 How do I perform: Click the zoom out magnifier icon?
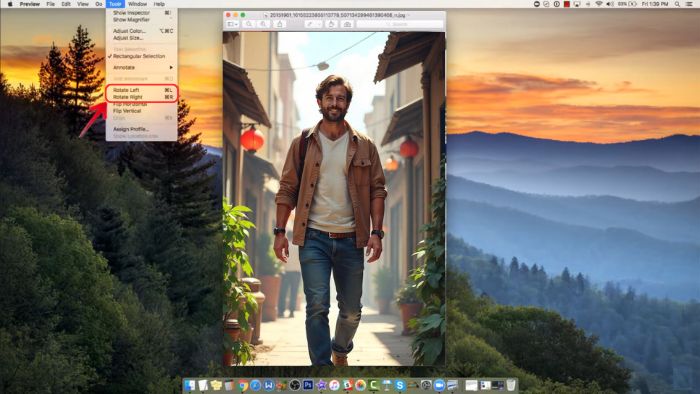[x=249, y=24]
